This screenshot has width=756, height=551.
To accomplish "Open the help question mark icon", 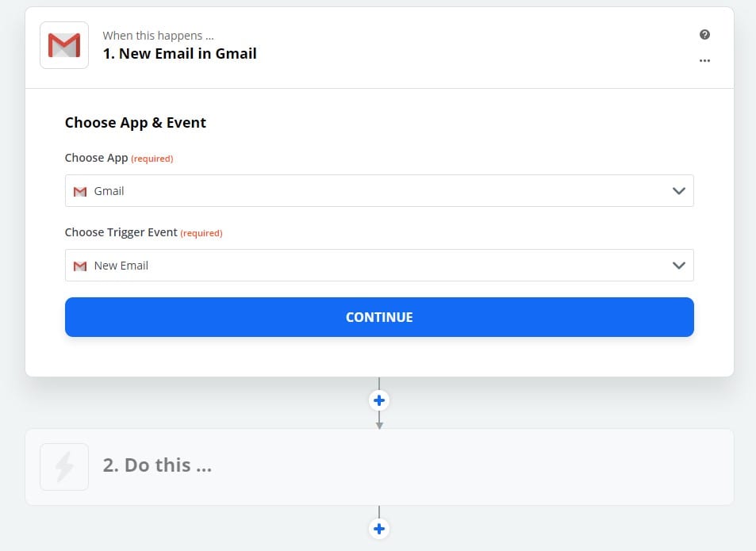I will click(704, 35).
